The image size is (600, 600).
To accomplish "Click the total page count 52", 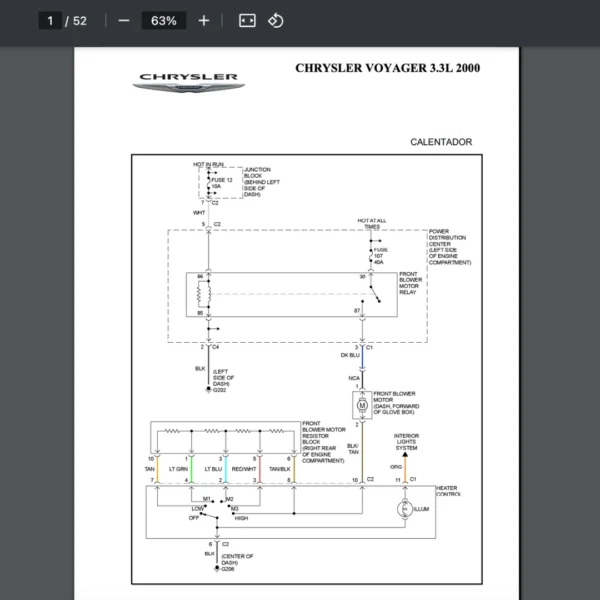I will (80, 21).
